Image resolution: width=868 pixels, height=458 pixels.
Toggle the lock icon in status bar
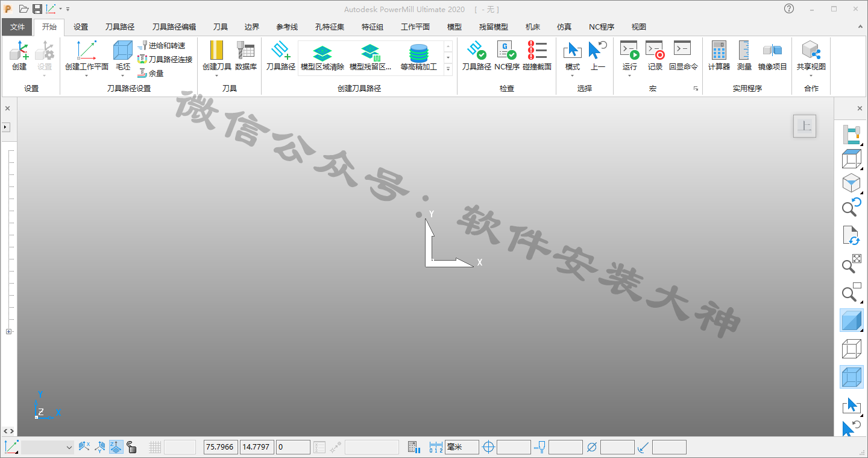(131, 447)
